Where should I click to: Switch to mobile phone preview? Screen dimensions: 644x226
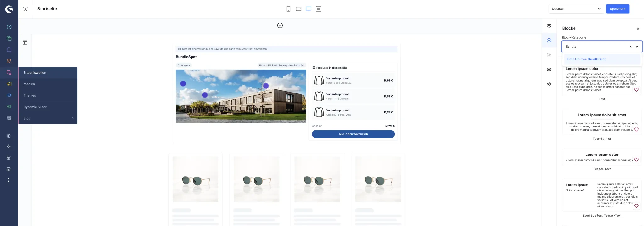point(288,9)
